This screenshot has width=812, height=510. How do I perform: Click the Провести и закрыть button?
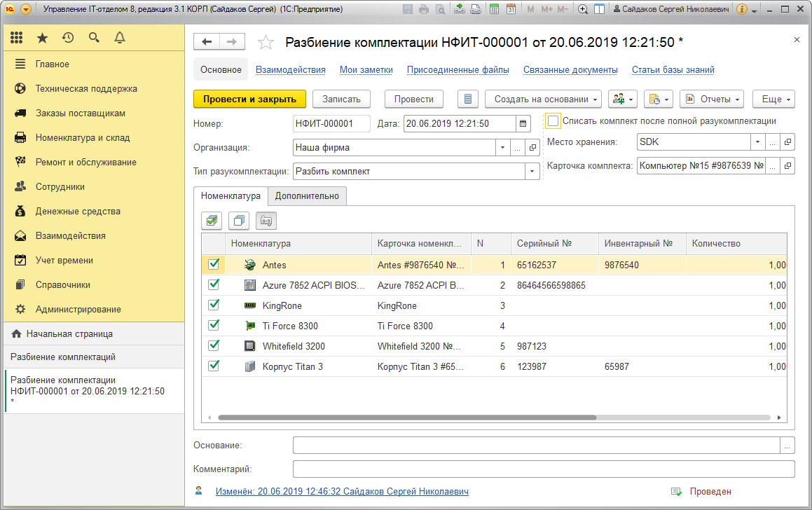249,99
